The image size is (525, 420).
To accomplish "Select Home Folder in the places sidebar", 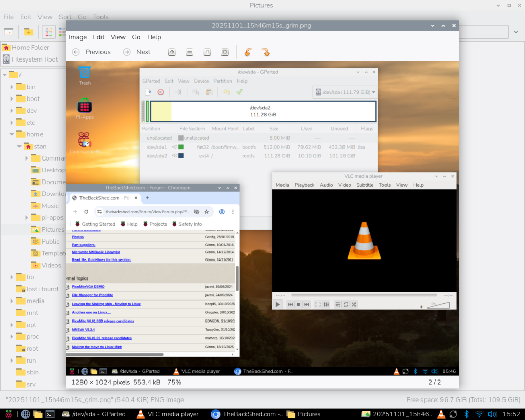I will pos(30,47).
